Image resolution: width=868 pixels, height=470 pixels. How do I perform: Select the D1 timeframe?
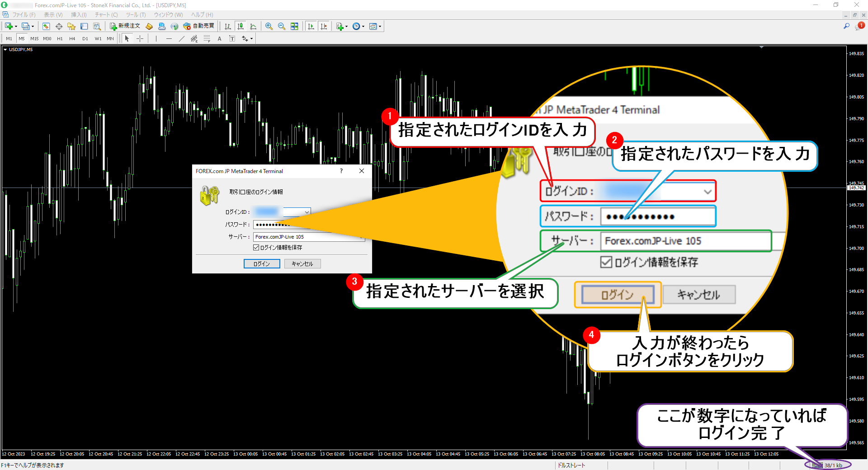(85, 39)
